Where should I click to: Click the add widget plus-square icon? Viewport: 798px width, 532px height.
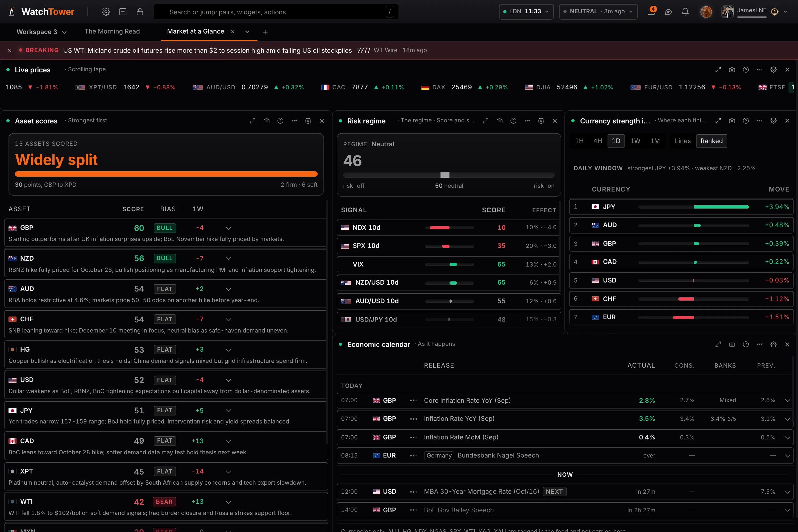(123, 12)
